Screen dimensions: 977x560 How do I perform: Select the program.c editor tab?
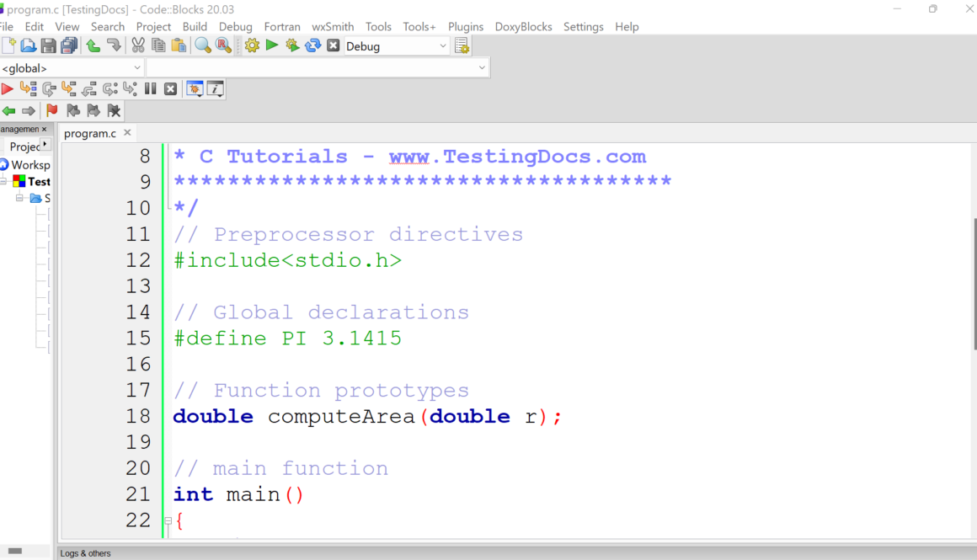click(89, 132)
